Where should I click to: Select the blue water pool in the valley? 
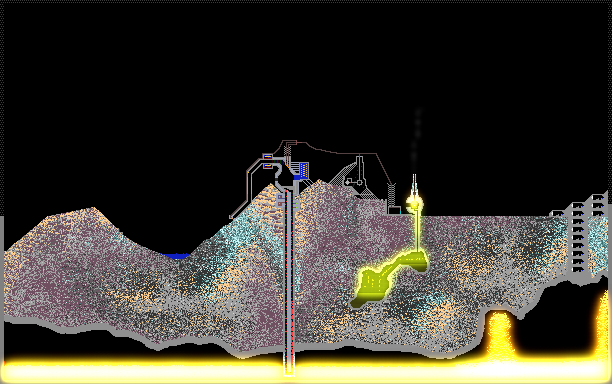click(176, 256)
